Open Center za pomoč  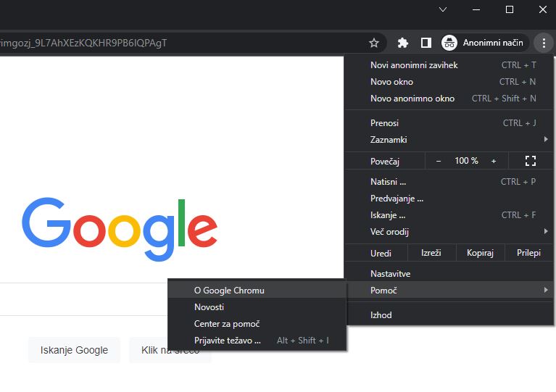pyautogui.click(x=257, y=324)
